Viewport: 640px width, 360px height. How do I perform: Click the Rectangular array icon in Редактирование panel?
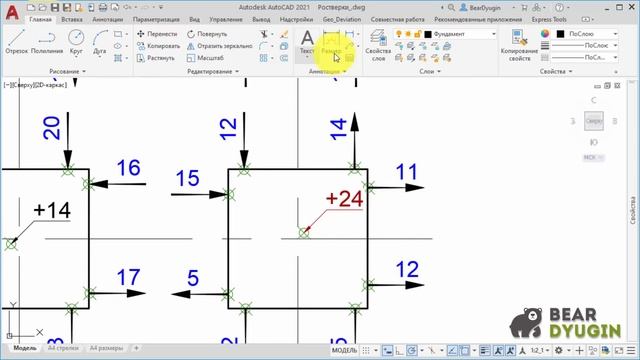(x=264, y=58)
